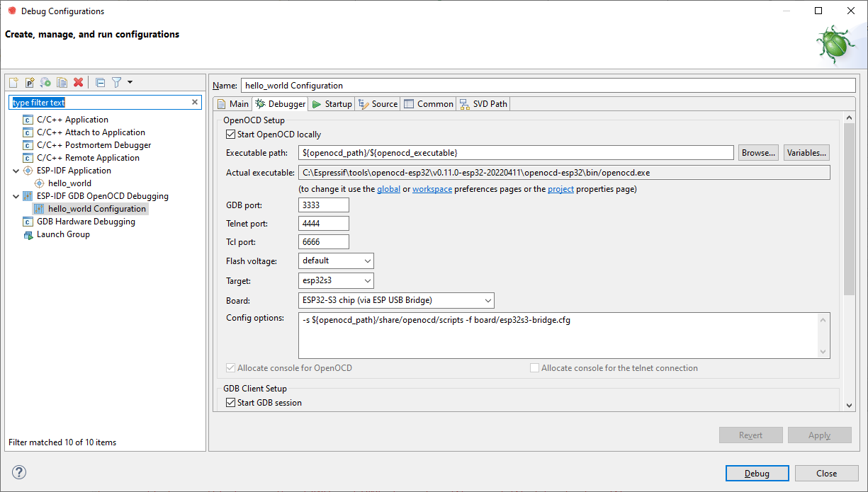Viewport: 868px width, 492px height.
Task: Open the Board dropdown
Action: (x=396, y=300)
